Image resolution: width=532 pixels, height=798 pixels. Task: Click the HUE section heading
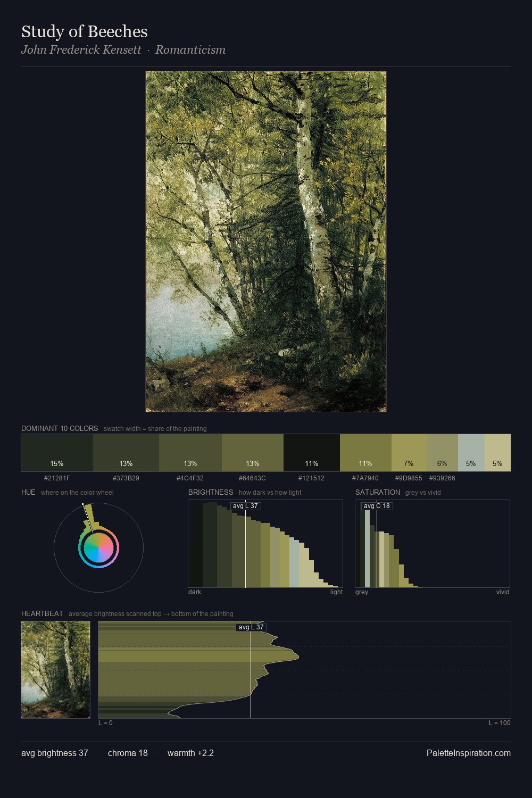(28, 492)
